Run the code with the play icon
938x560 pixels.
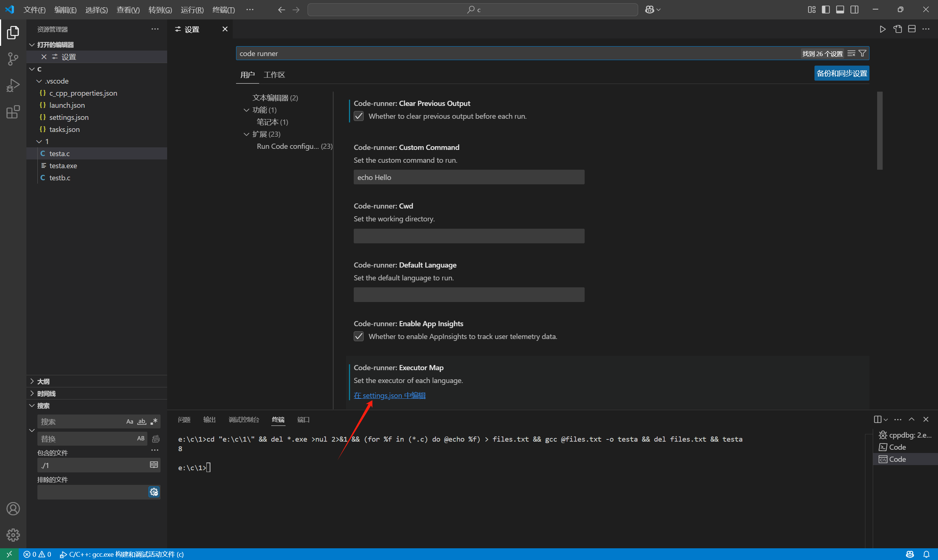(x=883, y=29)
